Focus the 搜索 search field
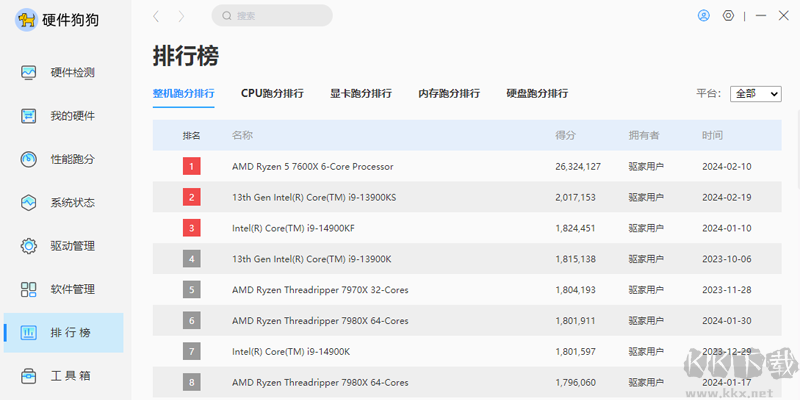The image size is (800, 400). (x=272, y=16)
